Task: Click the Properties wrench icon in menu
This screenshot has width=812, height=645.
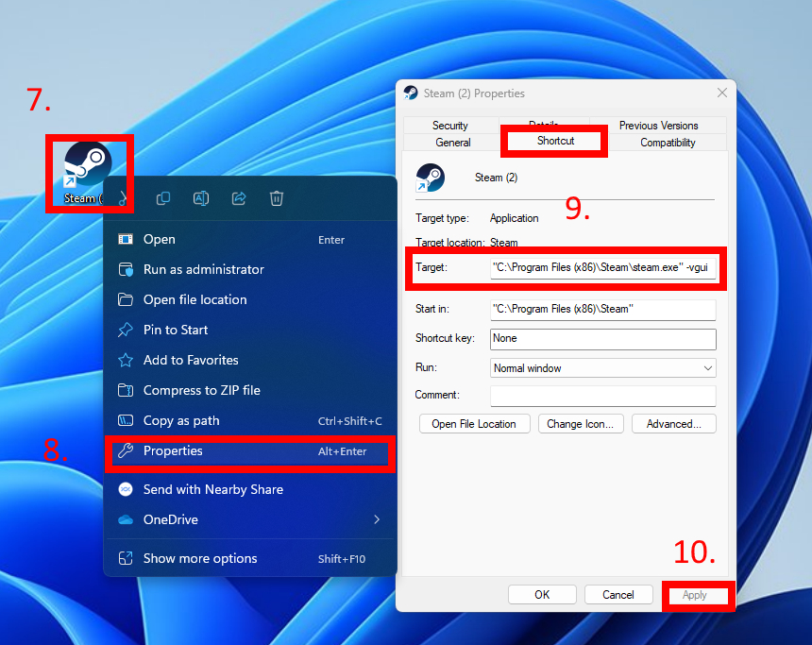Action: 126,450
